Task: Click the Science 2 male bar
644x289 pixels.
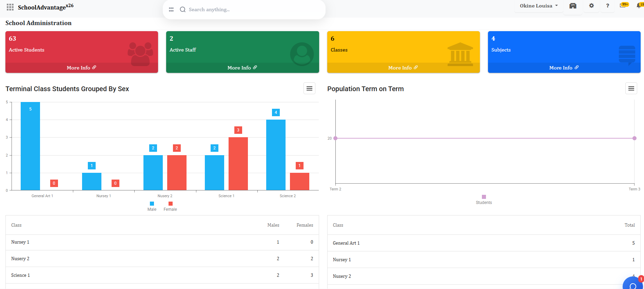Action: (x=276, y=155)
